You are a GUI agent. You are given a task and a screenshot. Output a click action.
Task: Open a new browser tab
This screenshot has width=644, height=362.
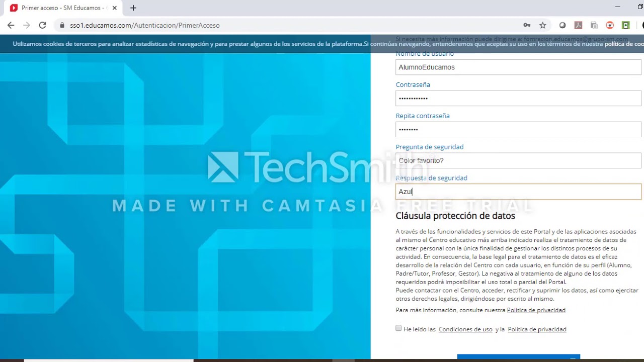133,8
